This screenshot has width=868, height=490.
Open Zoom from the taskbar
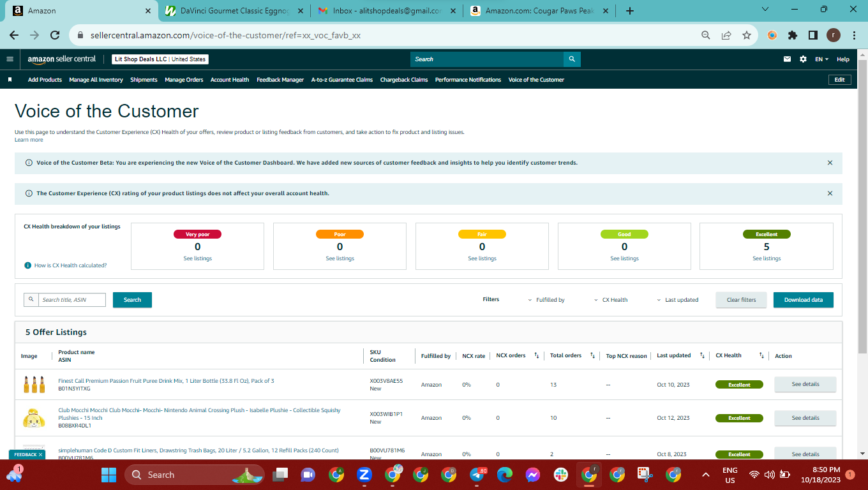click(x=364, y=475)
